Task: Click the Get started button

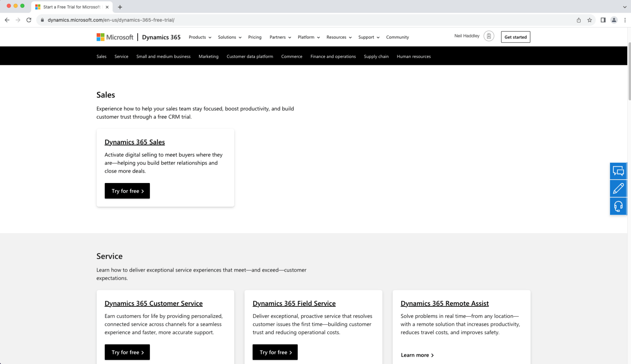Action: click(515, 37)
